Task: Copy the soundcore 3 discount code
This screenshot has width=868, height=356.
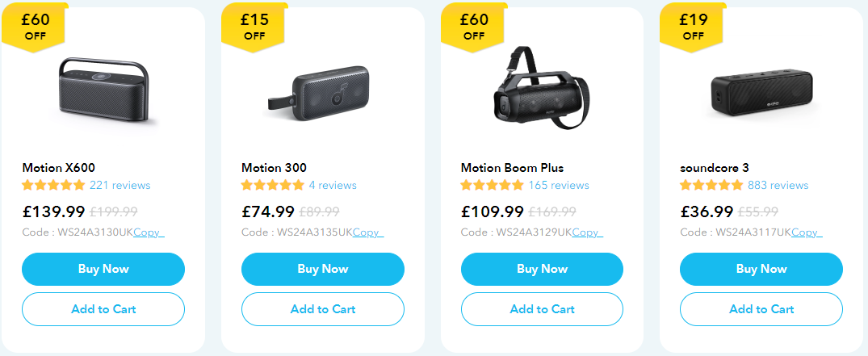Action: click(805, 232)
